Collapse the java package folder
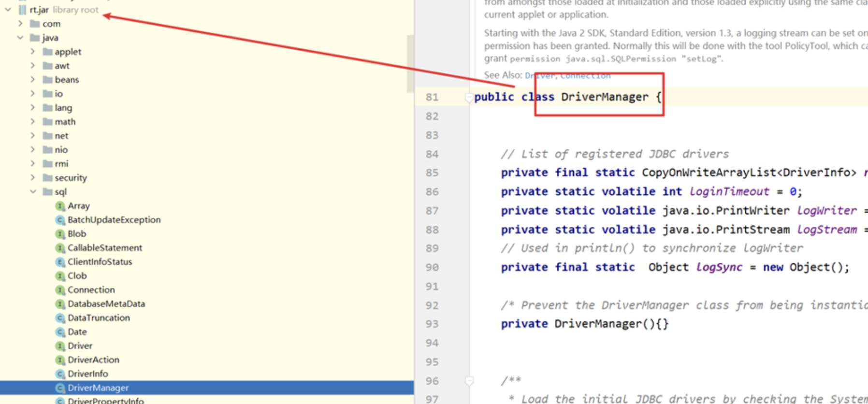This screenshot has width=868, height=404. pyautogui.click(x=20, y=37)
